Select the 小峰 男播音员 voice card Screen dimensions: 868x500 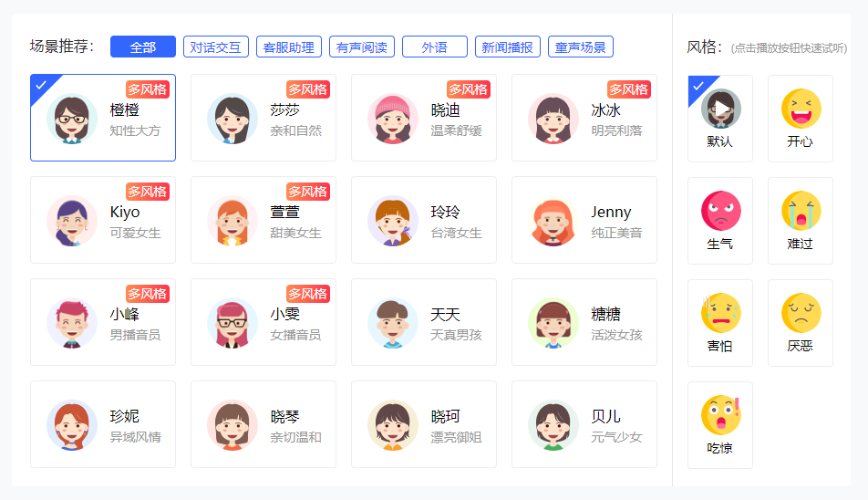tap(103, 322)
